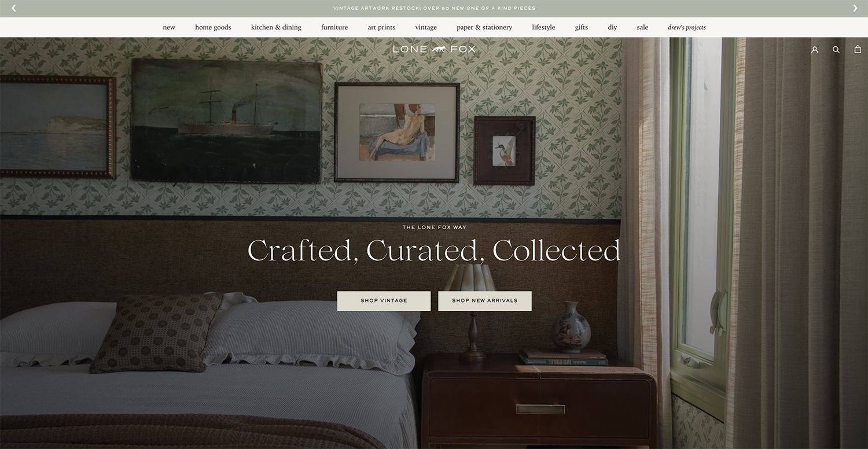This screenshot has width=868, height=449.
Task: Open the sale page link
Action: click(x=642, y=27)
